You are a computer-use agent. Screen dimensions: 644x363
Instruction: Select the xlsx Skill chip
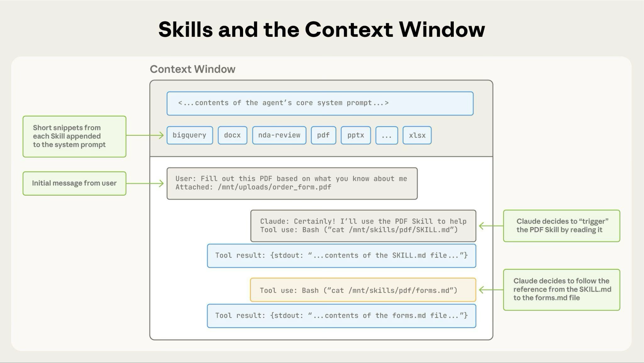coord(417,135)
